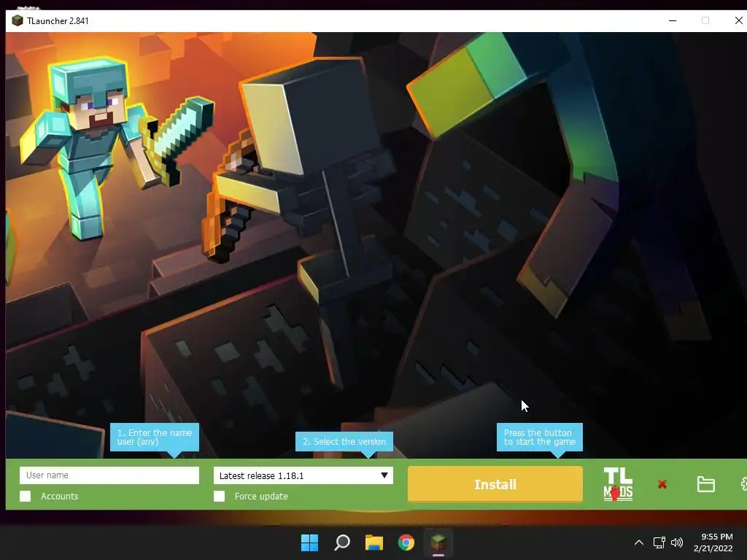The height and width of the screenshot is (560, 747).
Task: Close the TLauncher window
Action: [738, 20]
